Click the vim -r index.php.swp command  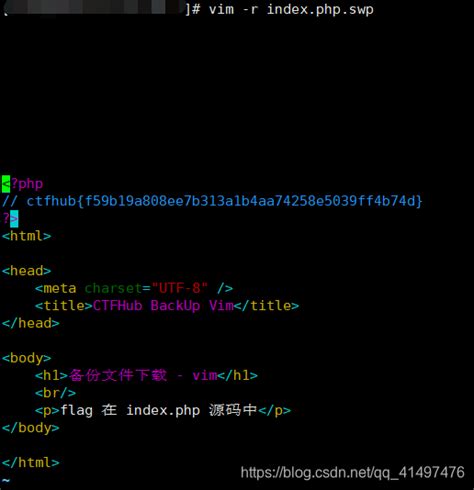[291, 9]
